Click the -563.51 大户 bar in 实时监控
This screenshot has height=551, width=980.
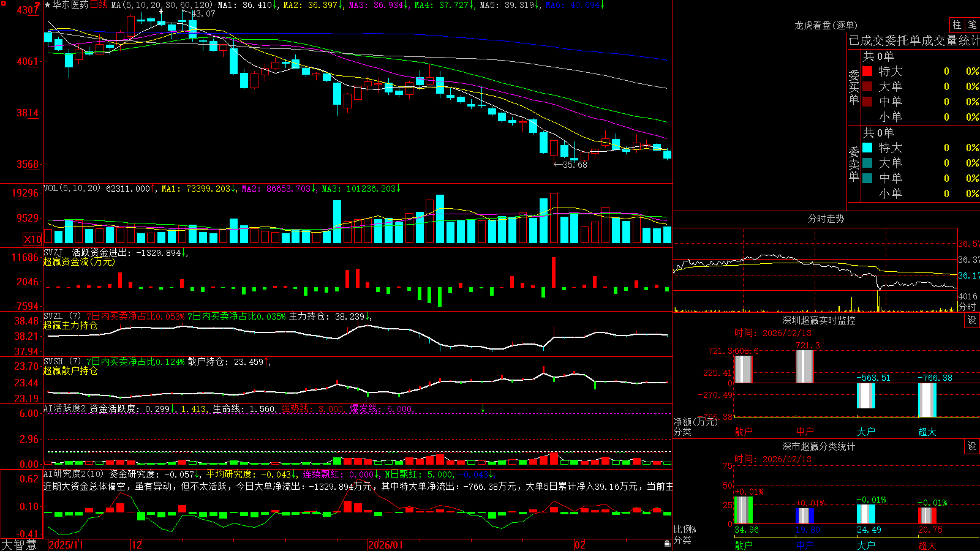[866, 395]
